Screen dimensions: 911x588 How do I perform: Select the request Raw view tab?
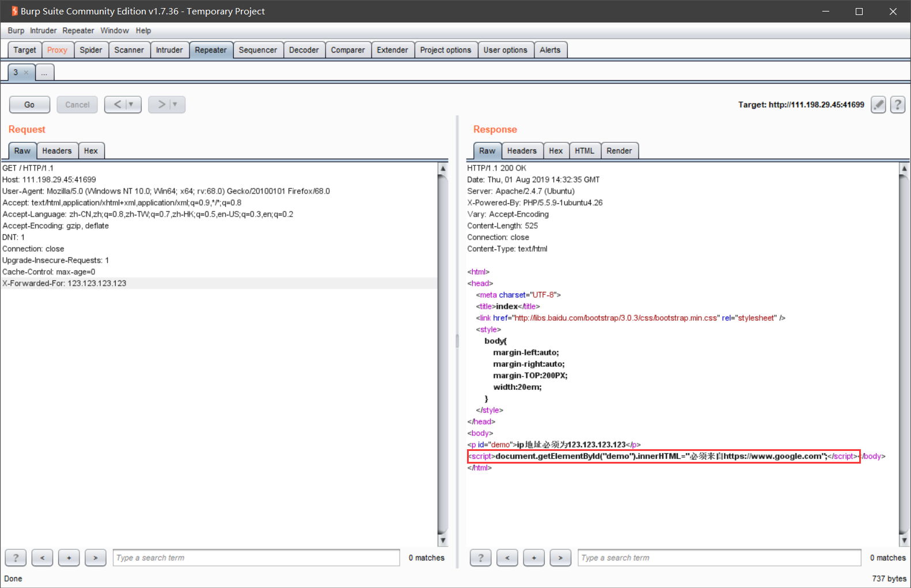tap(22, 151)
